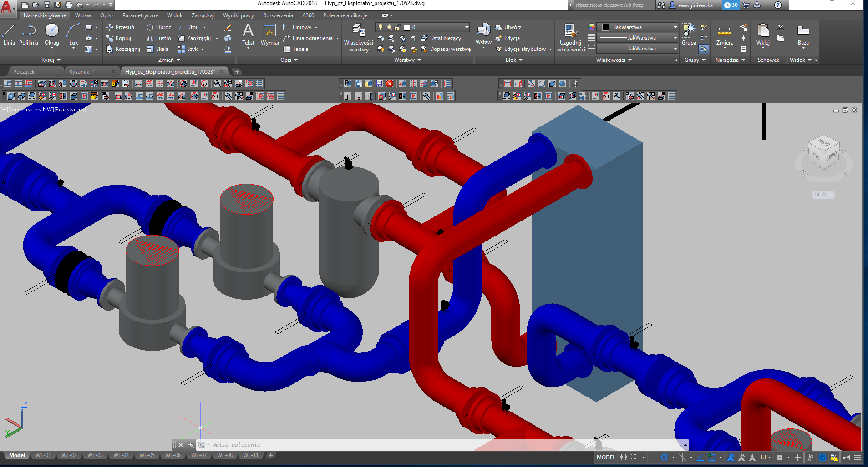Toggle ortho mode in status bar
Image resolution: width=868 pixels, height=467 pixels.
coord(654,457)
